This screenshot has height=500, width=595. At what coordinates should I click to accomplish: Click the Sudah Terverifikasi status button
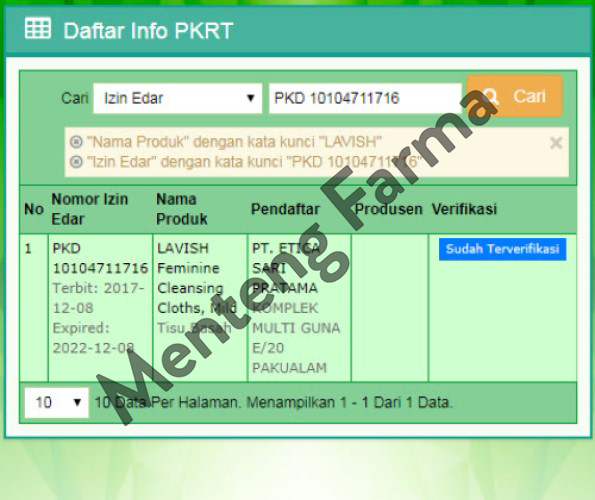pos(502,249)
